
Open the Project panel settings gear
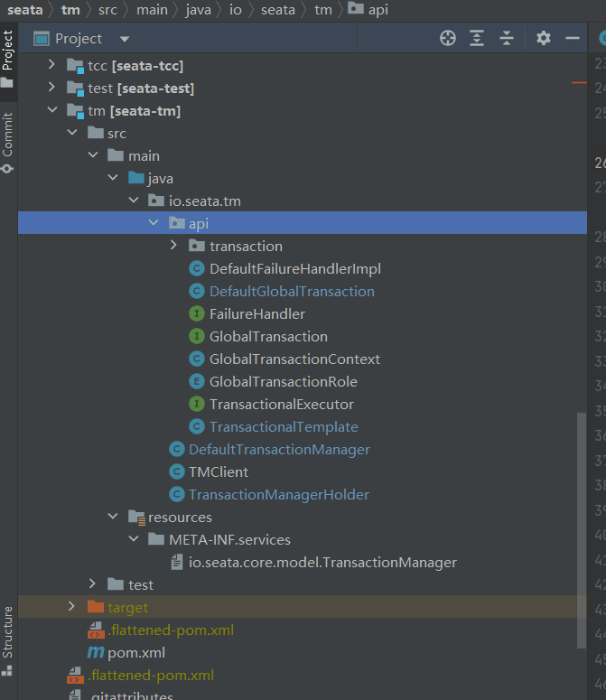[543, 39]
